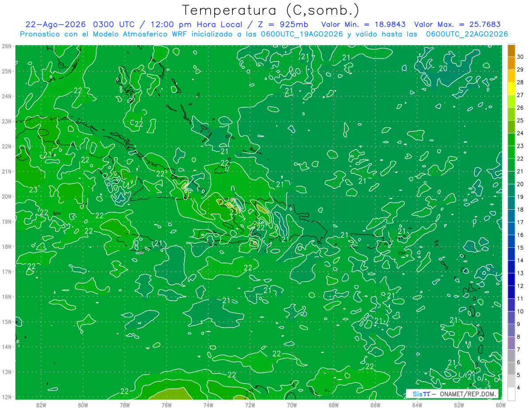Select the date text "22-Ago-2026"
The height and width of the screenshot is (411, 532).
pyautogui.click(x=55, y=24)
